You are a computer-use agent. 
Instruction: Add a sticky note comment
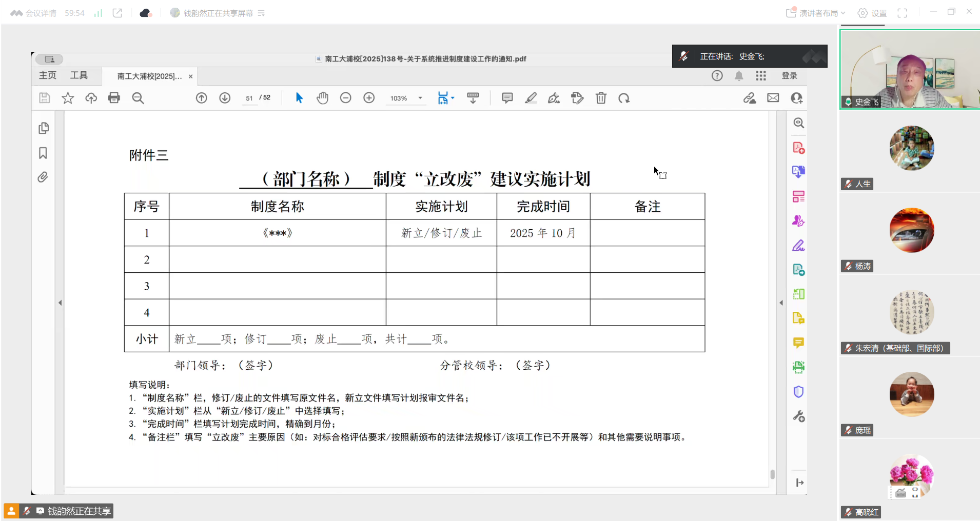coord(507,98)
